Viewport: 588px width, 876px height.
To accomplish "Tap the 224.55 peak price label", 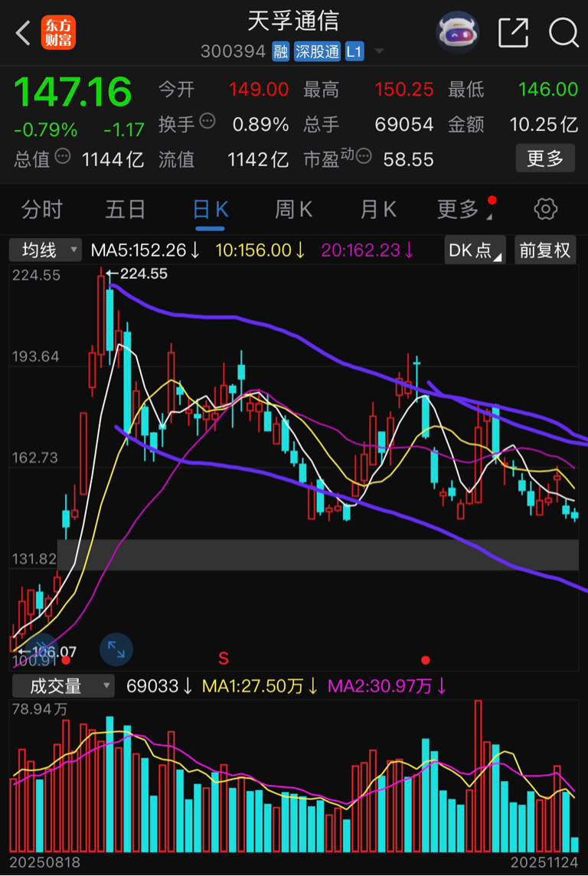I will 143,274.
